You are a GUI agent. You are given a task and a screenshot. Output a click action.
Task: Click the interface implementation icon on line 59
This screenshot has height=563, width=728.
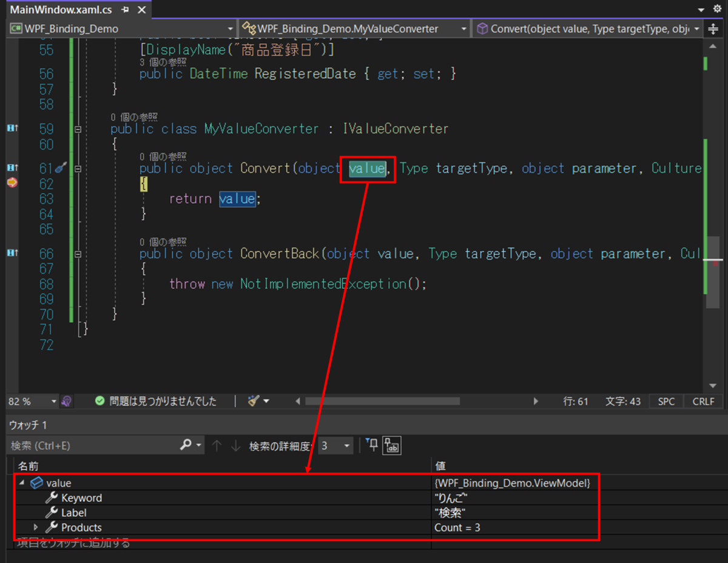[11, 128]
